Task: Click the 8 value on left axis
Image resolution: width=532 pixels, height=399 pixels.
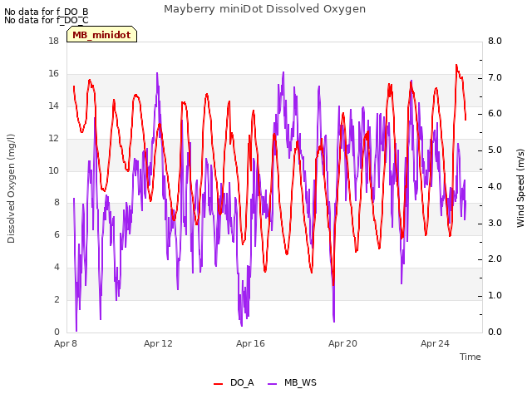Action: pos(57,203)
